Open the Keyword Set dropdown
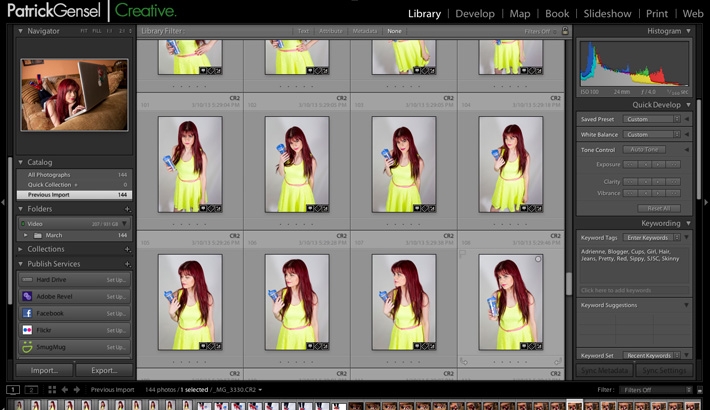The height and width of the screenshot is (410, 710). click(x=652, y=356)
